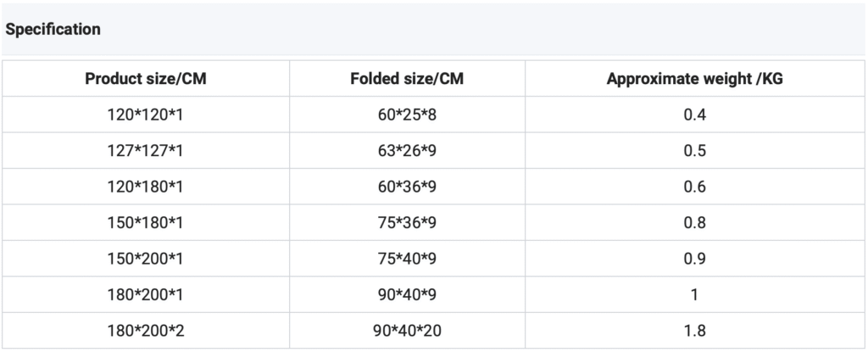Click the Product size/CM column header
Image resolution: width=868 pixels, height=352 pixels.
[x=146, y=79]
